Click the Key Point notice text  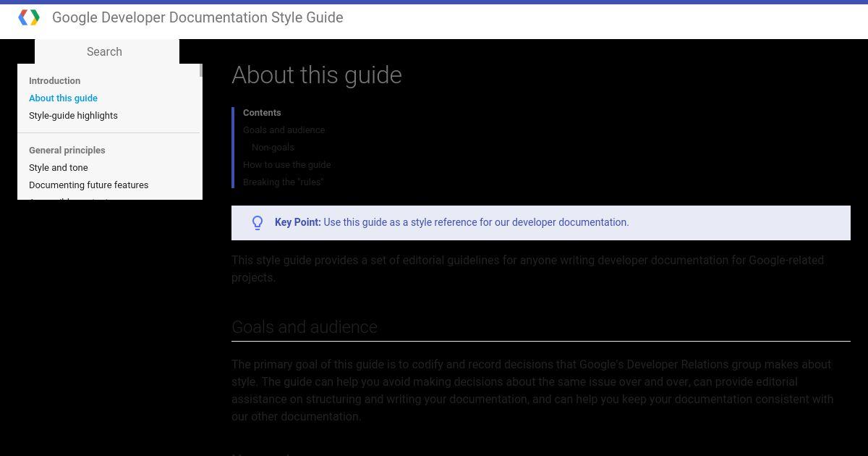(x=452, y=222)
